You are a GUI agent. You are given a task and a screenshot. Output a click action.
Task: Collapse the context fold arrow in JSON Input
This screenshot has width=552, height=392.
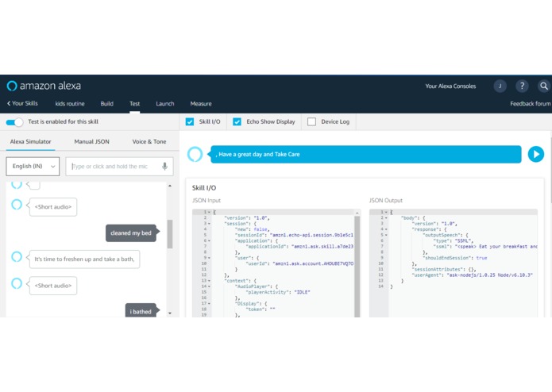pos(209,281)
